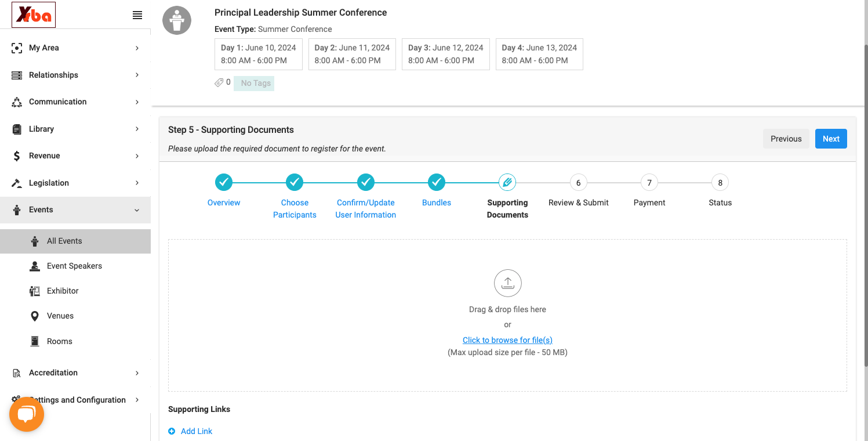This screenshot has height=441, width=868.
Task: Expand the Library menu chevron
Action: click(x=137, y=129)
